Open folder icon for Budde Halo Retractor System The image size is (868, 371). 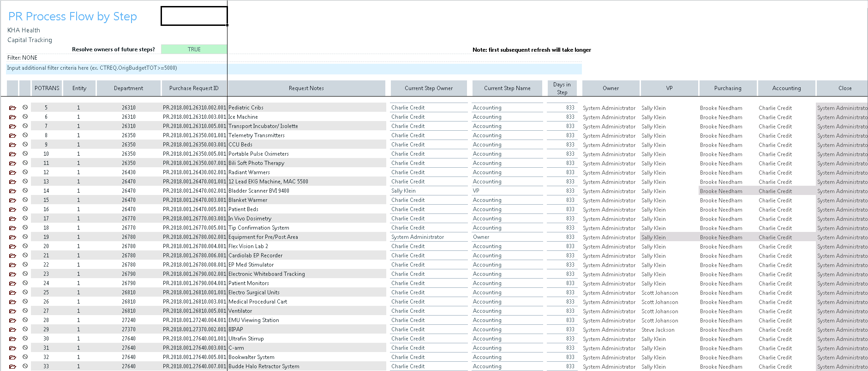pyautogui.click(x=12, y=366)
